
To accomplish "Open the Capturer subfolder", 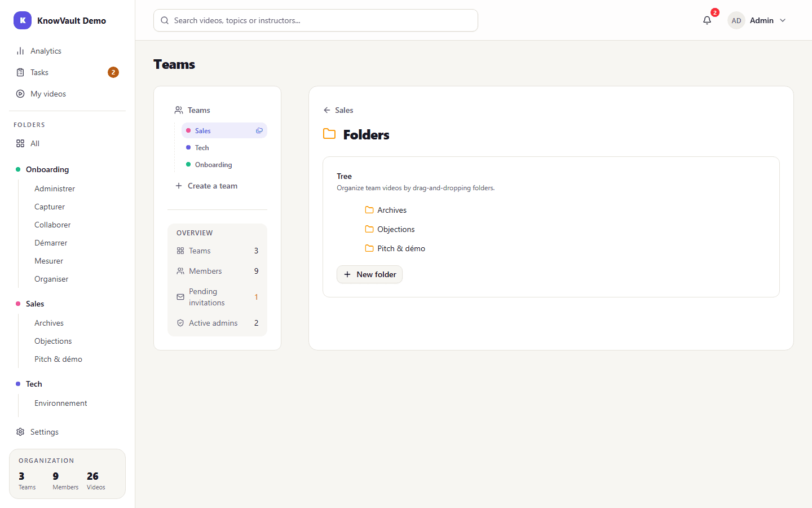I will [50, 207].
